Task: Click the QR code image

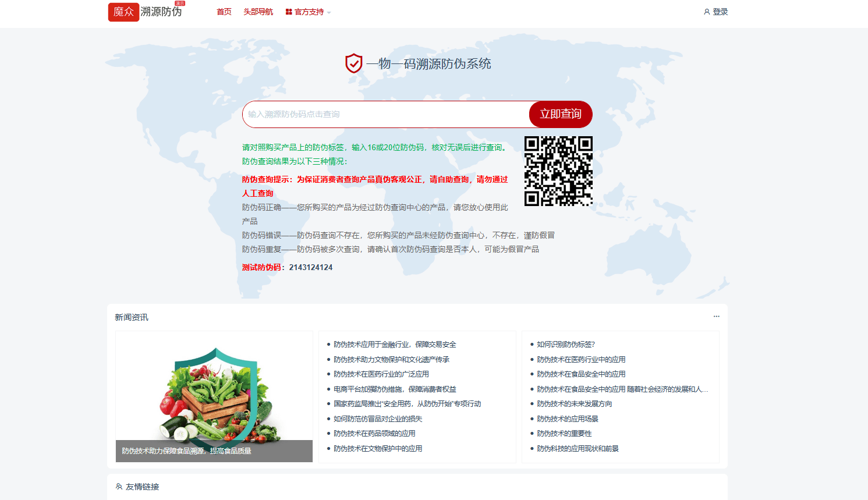Action: point(558,171)
